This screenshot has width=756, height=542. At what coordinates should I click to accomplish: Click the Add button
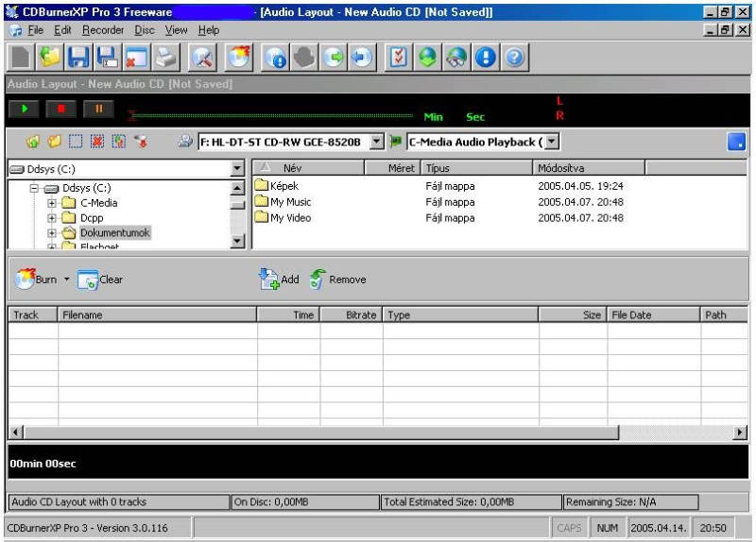280,279
